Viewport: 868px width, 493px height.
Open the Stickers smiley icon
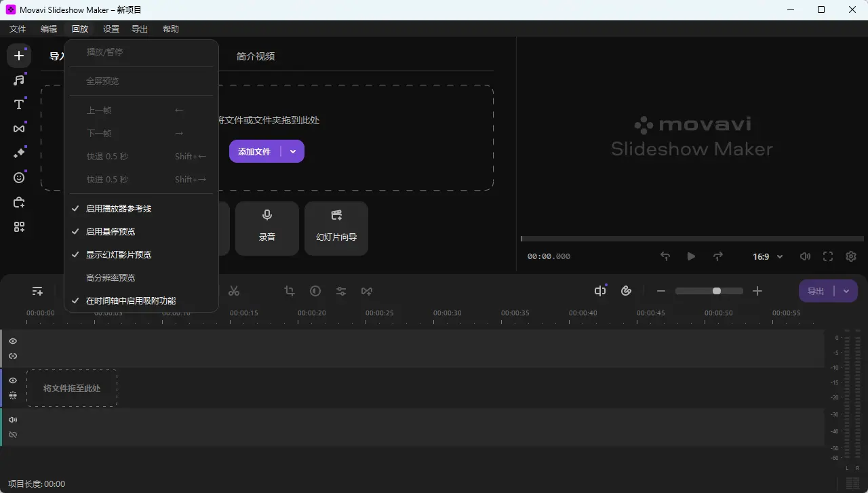[x=19, y=178]
